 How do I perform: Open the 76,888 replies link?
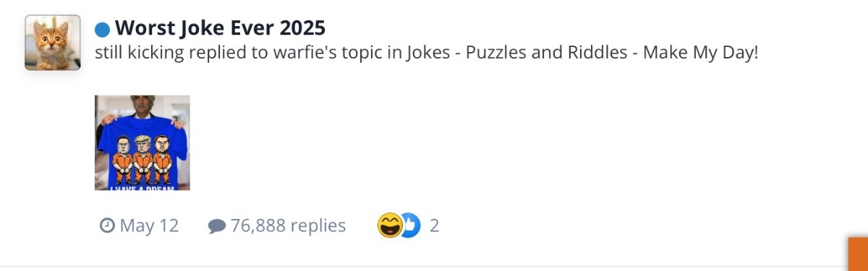click(288, 226)
